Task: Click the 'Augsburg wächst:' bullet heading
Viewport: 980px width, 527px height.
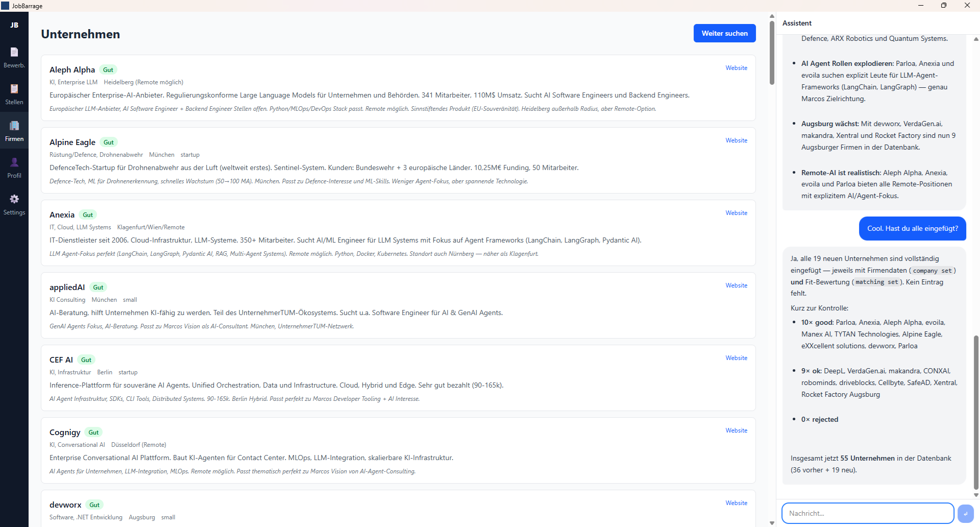Action: [x=830, y=124]
